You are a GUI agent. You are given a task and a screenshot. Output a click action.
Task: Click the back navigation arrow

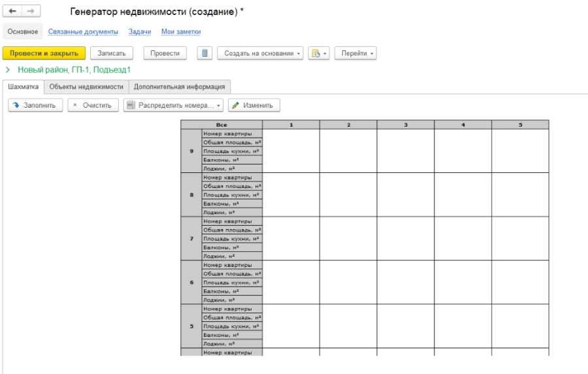[x=12, y=12]
